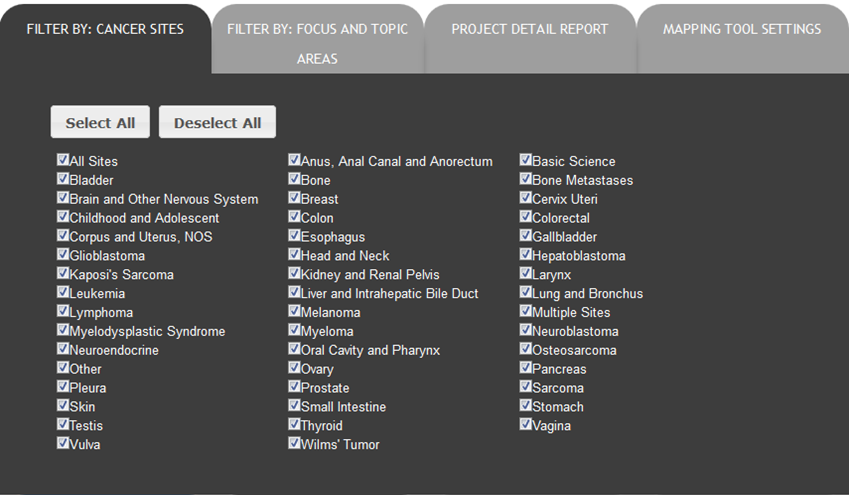Toggle Kidney and Renal Pelvis checkbox
The width and height of the screenshot is (849, 495).
coord(294,273)
